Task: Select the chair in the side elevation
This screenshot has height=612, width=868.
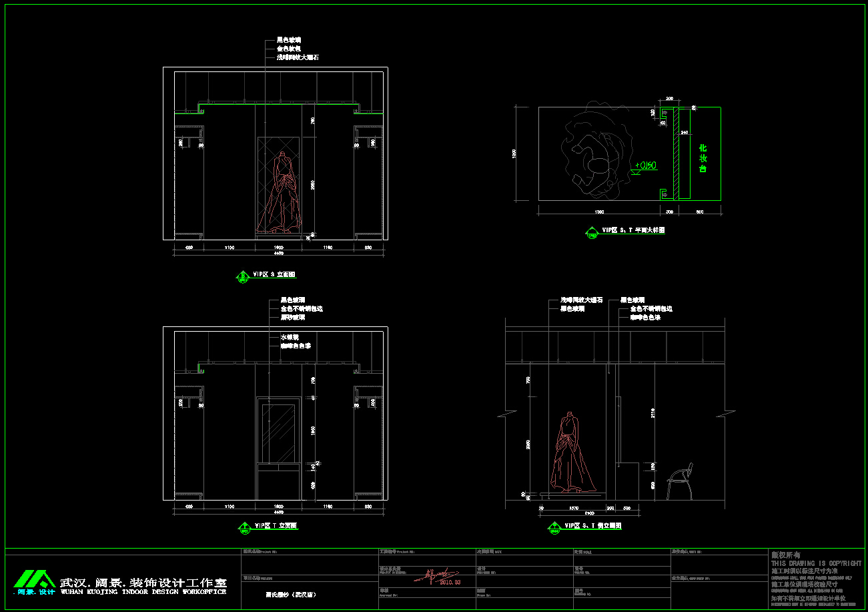Action: (681, 481)
